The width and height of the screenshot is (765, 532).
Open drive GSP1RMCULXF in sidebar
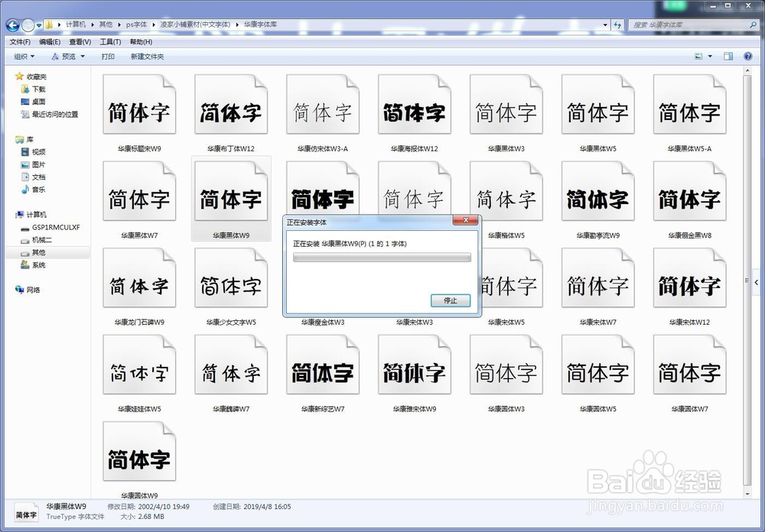point(56,227)
